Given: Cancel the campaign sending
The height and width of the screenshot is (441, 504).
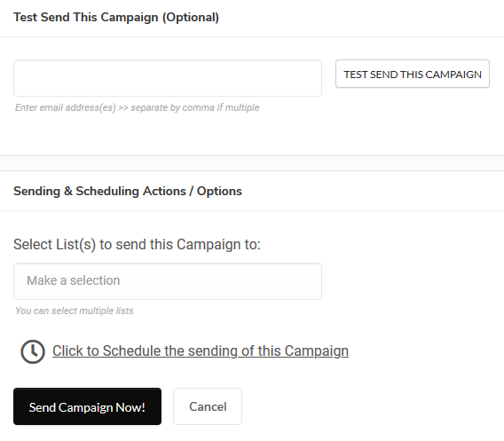Looking at the screenshot, I should pos(208,406).
